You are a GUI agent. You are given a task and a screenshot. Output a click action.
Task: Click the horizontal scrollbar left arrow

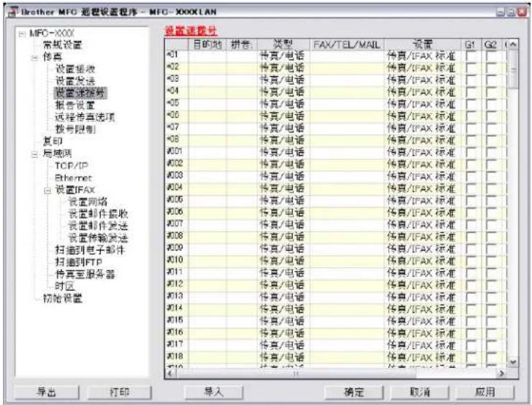pos(171,374)
